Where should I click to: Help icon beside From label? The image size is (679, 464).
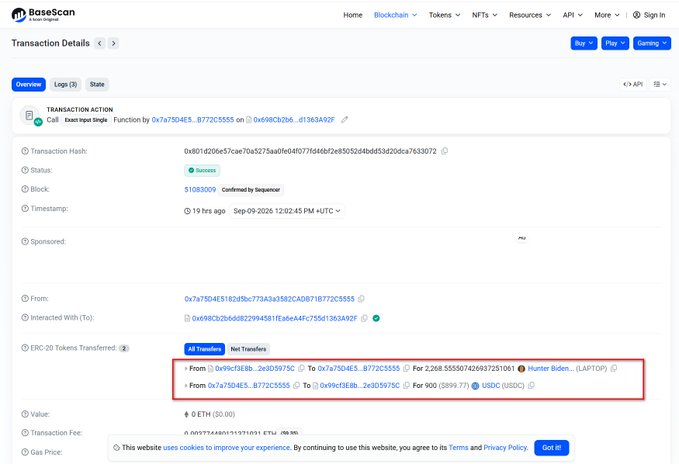25,298
